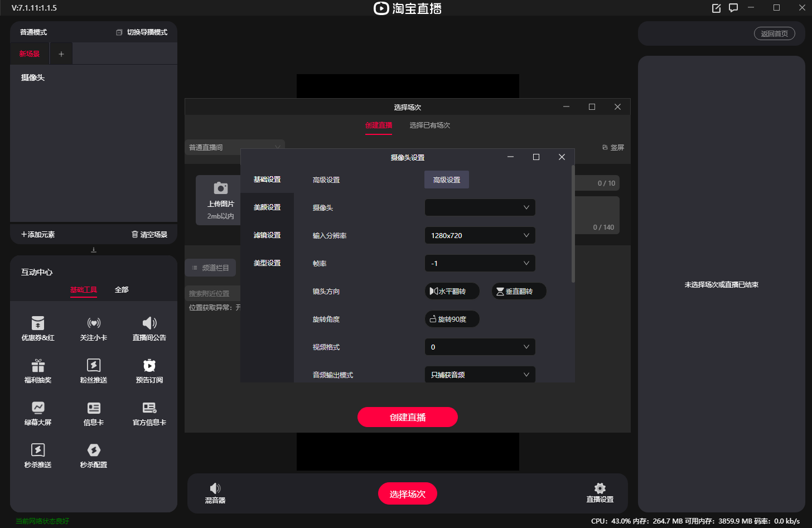Launch the 福利抽奖 lottery tool

tap(38, 371)
